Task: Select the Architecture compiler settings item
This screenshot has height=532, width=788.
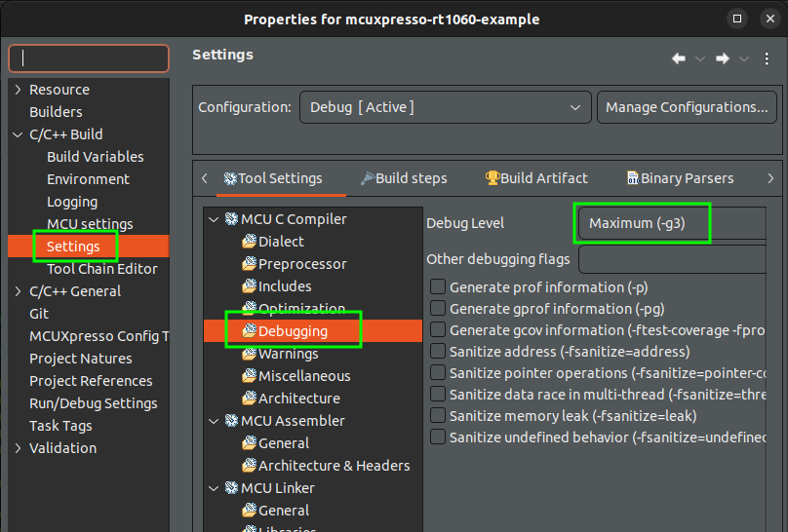Action: [x=298, y=399]
